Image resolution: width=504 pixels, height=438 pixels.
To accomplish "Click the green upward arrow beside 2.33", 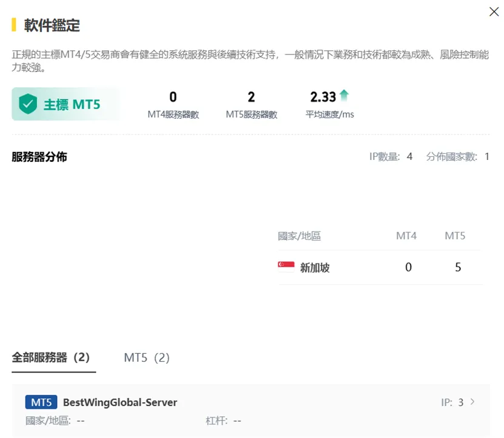I will (344, 95).
